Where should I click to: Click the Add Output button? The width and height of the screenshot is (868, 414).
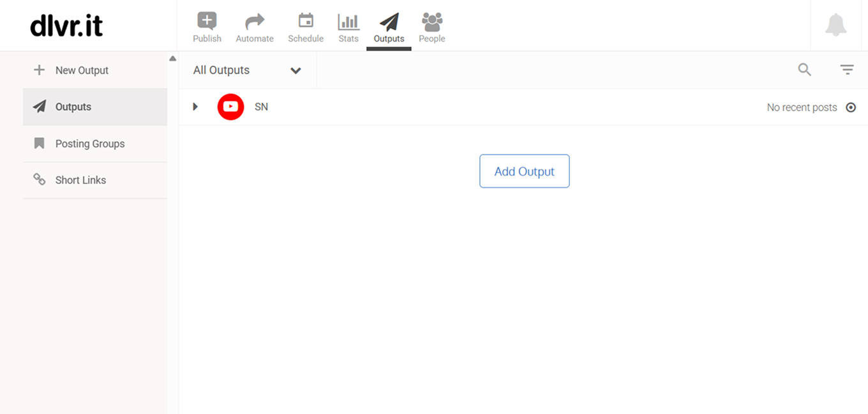coord(524,171)
